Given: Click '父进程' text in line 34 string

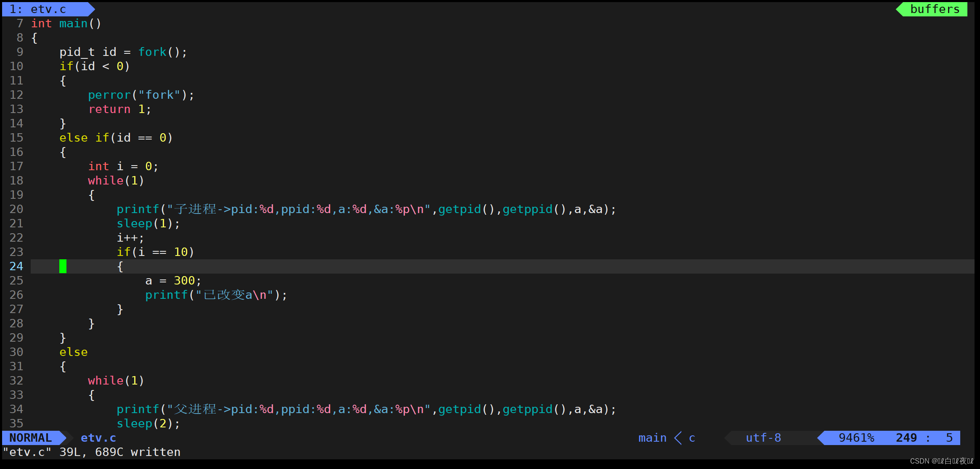Looking at the screenshot, I should (x=195, y=409).
